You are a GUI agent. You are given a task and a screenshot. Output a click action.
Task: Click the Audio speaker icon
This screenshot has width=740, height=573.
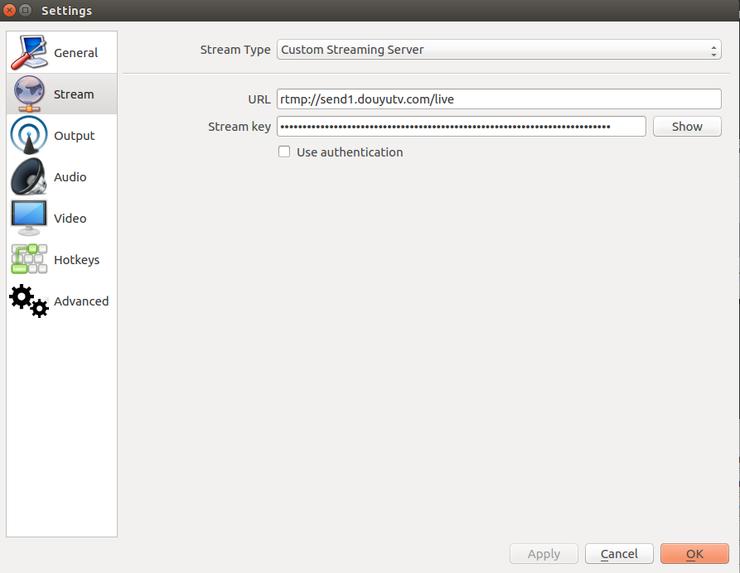(29, 177)
